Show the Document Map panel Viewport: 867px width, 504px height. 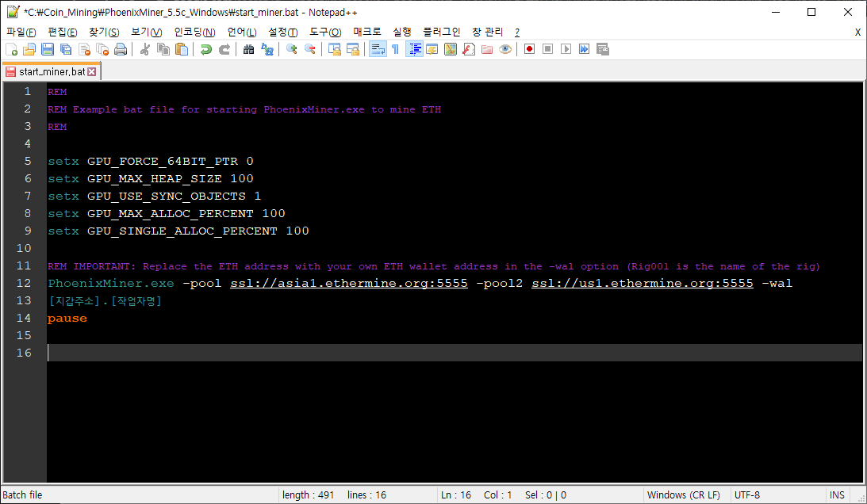coord(451,49)
